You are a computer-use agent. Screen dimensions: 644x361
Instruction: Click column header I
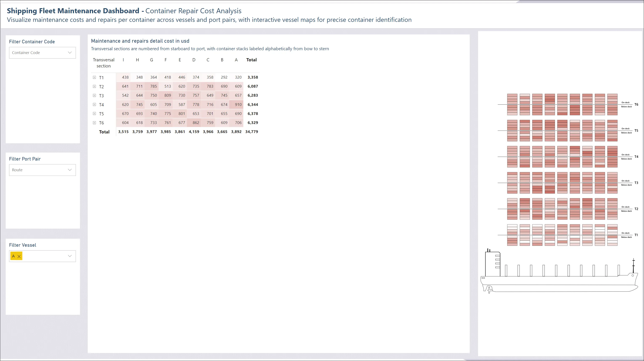[x=123, y=60]
